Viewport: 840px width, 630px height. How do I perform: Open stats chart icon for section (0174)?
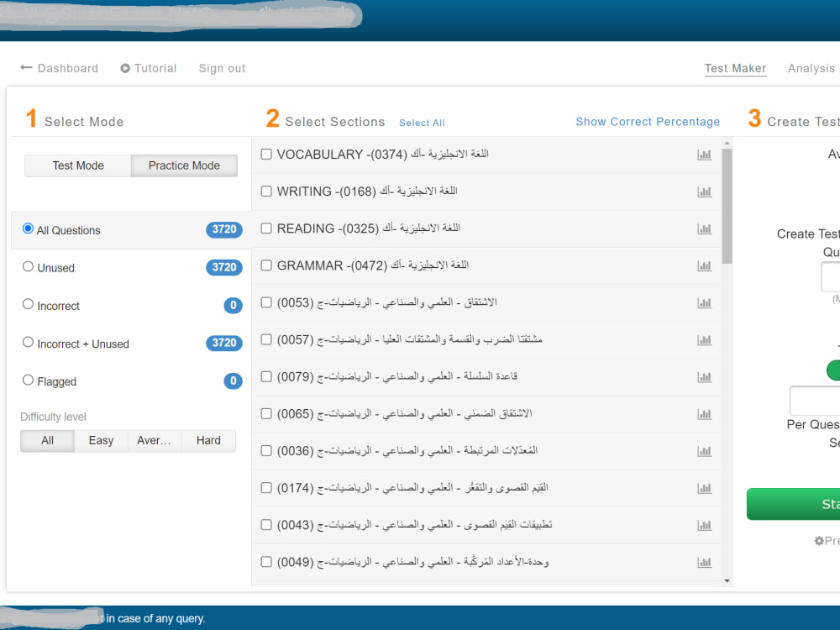click(x=705, y=488)
